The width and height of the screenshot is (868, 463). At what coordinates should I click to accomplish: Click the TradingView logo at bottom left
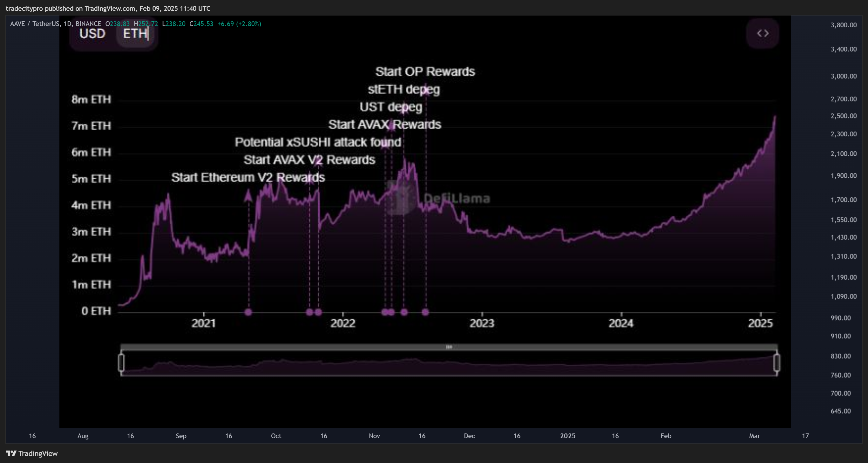pos(32,453)
